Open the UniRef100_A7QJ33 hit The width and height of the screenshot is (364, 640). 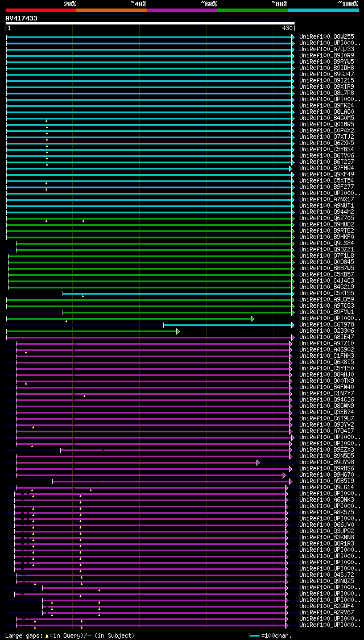tap(326, 49)
